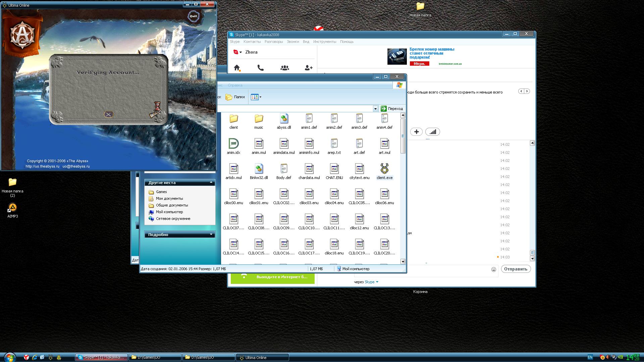Select the cliloc18.enu file
The image size is (644, 362).
(x=334, y=247)
